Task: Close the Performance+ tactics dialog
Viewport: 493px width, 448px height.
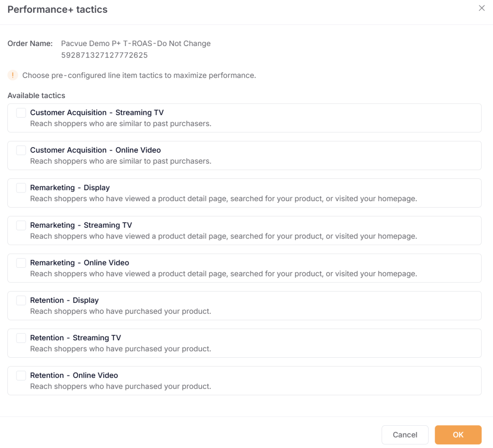Action: [482, 8]
